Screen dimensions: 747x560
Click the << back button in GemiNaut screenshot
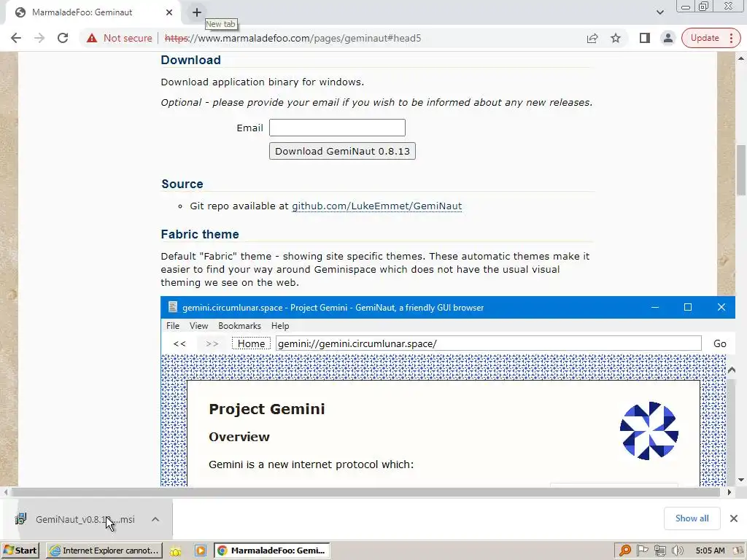(x=179, y=343)
